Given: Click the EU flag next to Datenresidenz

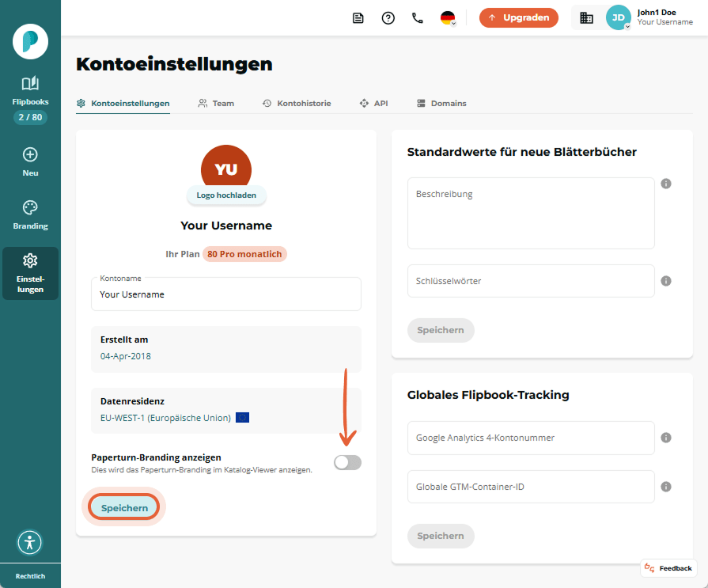Looking at the screenshot, I should [243, 418].
